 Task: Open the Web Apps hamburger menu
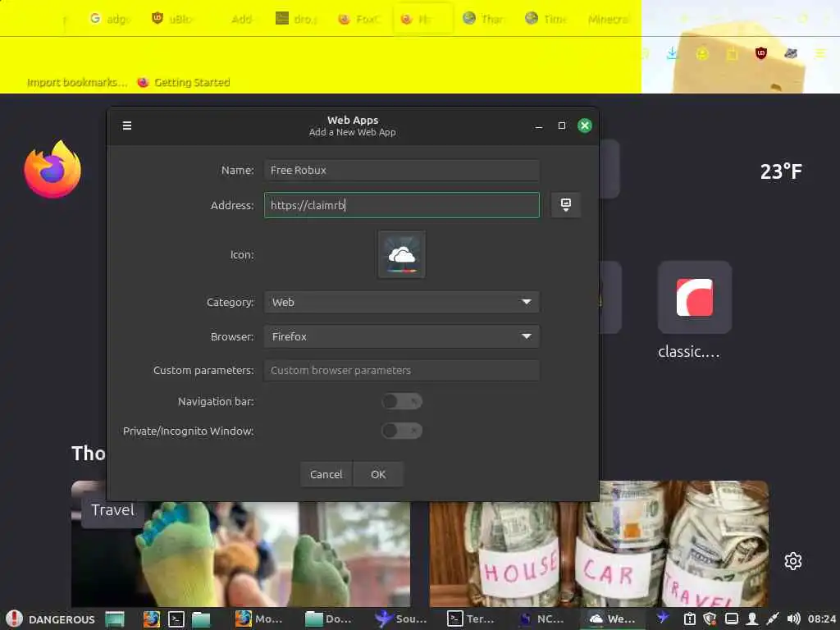coord(127,126)
